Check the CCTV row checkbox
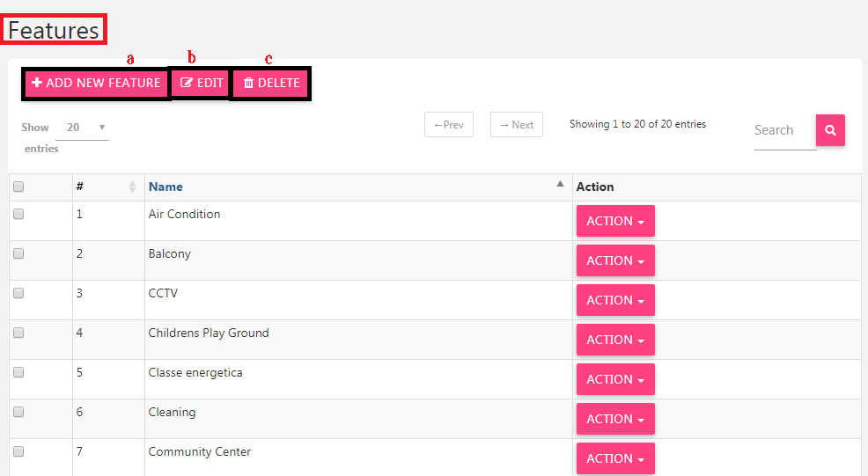Screen dimensions: 868x476 (x=18, y=293)
